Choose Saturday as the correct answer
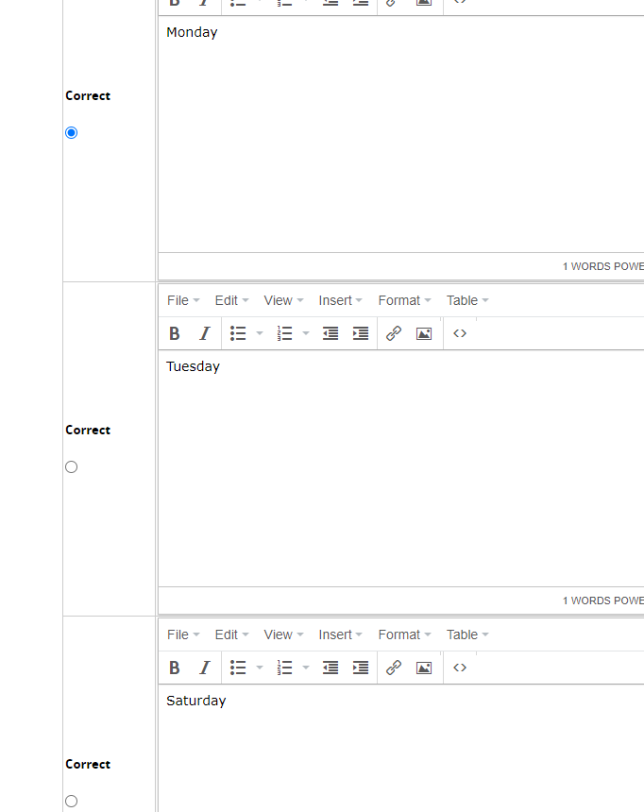Viewport: 644px width, 812px height. 71,802
